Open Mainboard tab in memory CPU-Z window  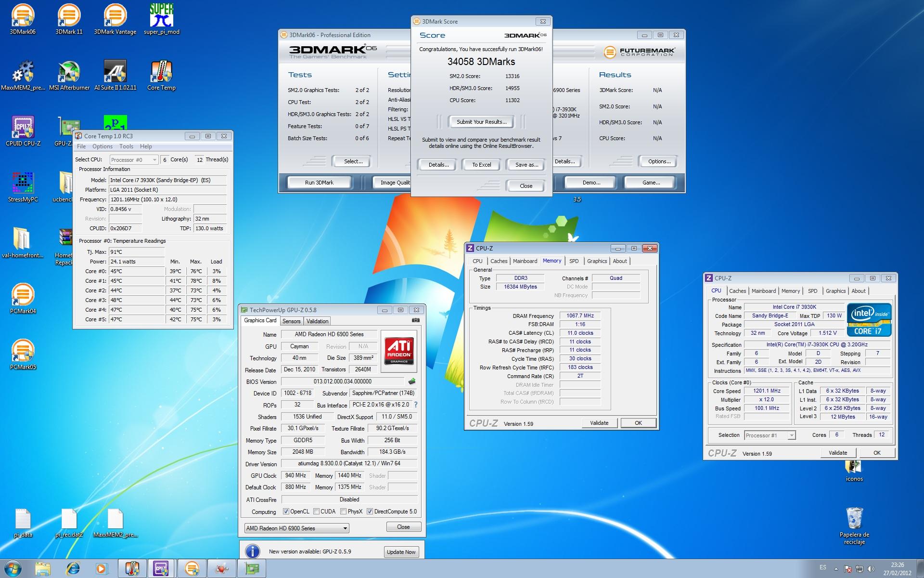pos(525,261)
